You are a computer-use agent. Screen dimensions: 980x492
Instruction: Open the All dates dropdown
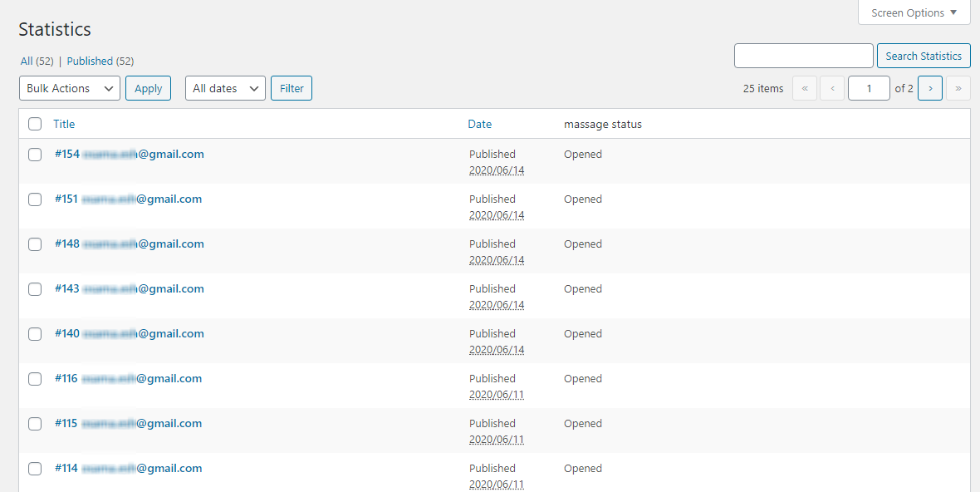point(225,88)
